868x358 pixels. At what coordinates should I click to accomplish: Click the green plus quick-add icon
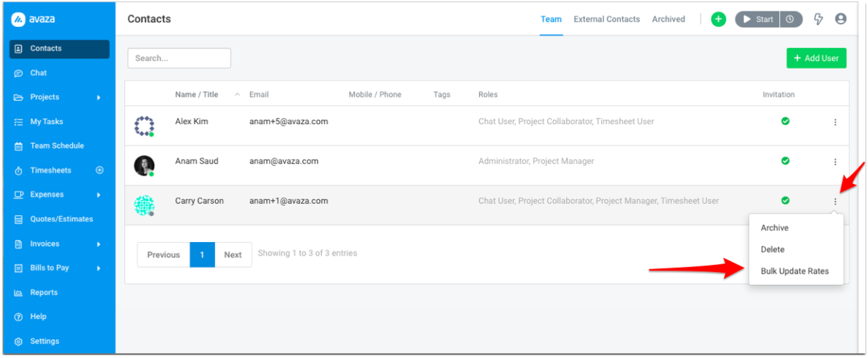(718, 19)
